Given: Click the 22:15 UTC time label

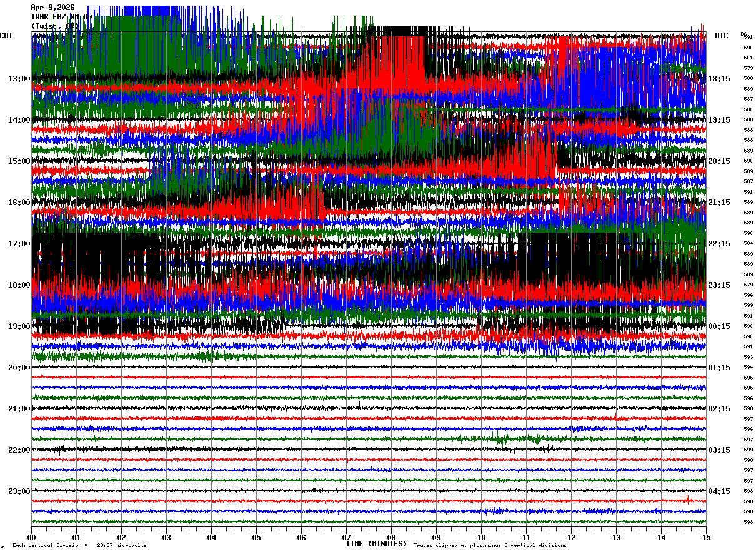Looking at the screenshot, I should [719, 244].
